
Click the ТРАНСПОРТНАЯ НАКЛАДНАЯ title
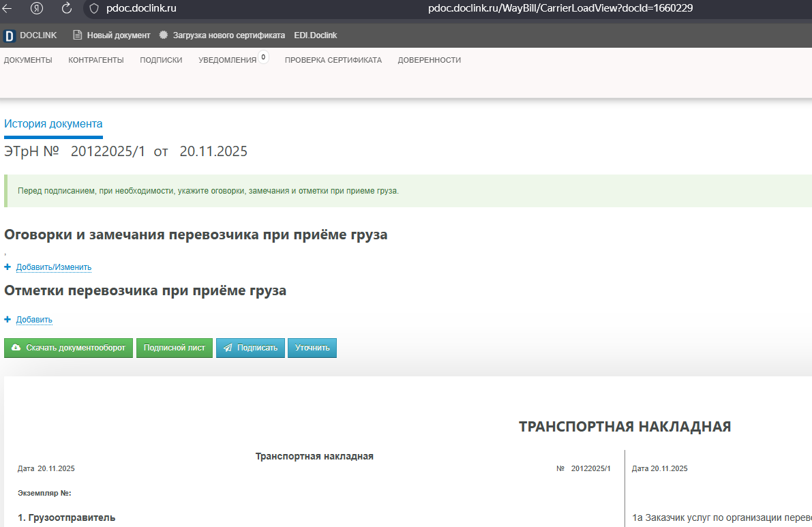point(625,427)
